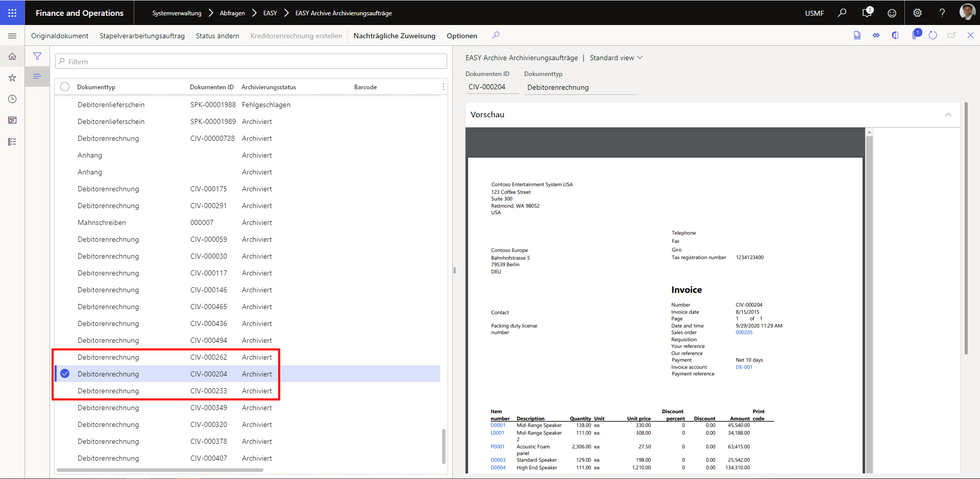980x479 pixels.
Task: Close the form with the X icon
Action: 970,35
